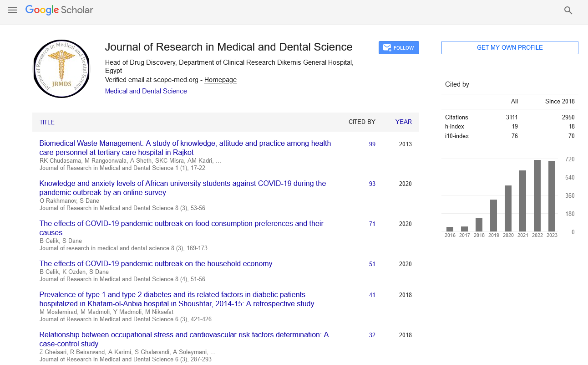Click the Google Scholar logo
Screen dimensions: 588x365
(x=59, y=10)
